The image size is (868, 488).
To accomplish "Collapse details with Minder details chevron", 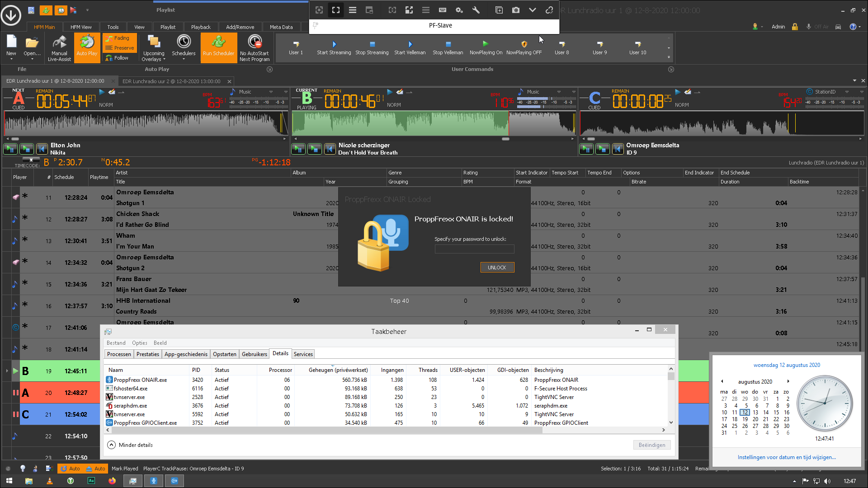I will point(111,445).
